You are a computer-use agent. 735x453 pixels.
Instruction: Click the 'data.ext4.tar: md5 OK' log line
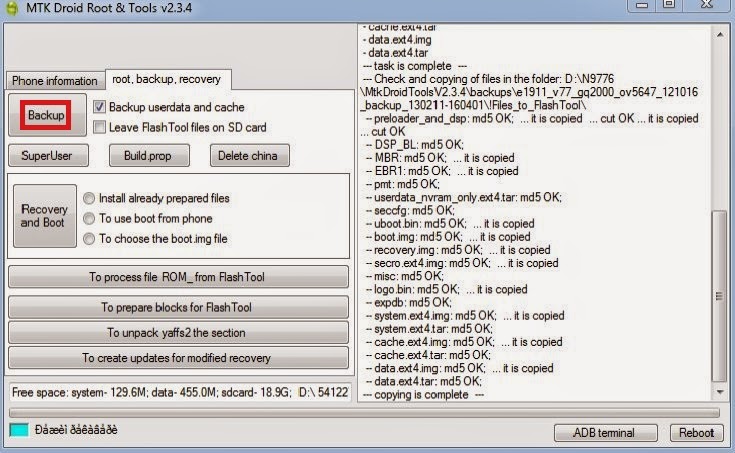(424, 381)
